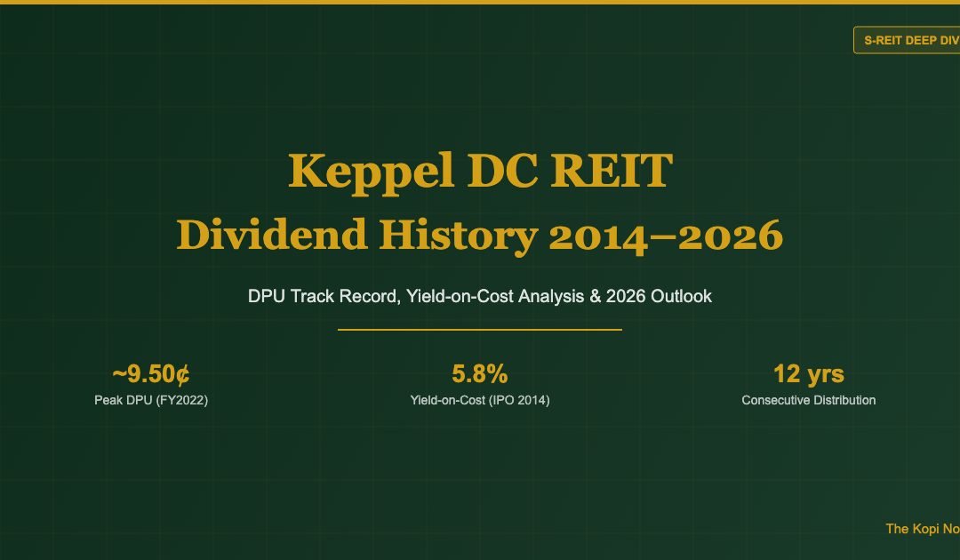Click the ~9.50¢ peak DPU value
960x560 pixels.
click(x=151, y=374)
